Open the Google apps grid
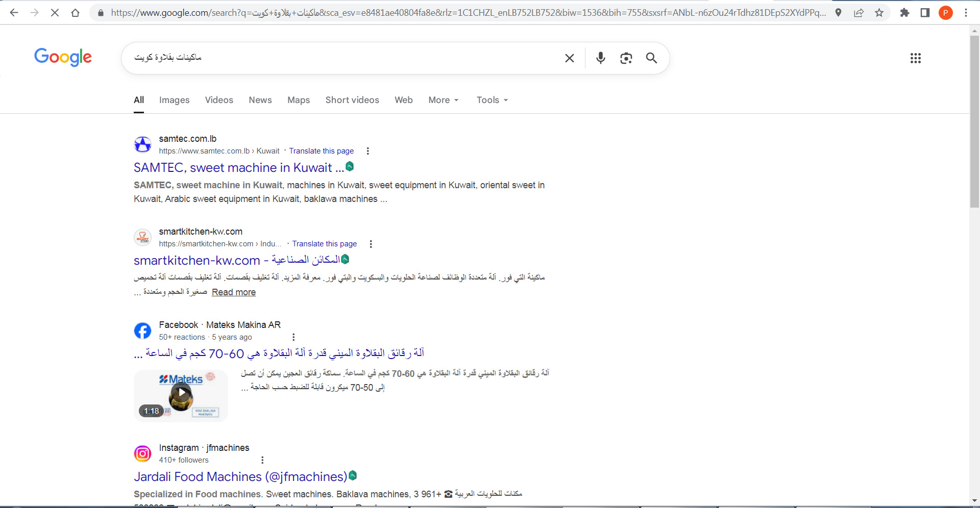 (x=916, y=58)
